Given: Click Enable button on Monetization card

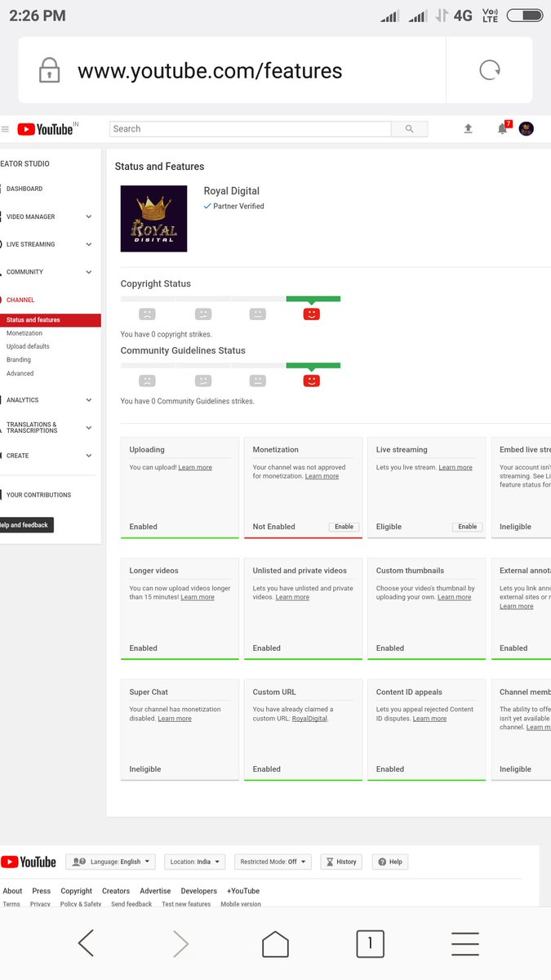Looking at the screenshot, I should point(344,527).
